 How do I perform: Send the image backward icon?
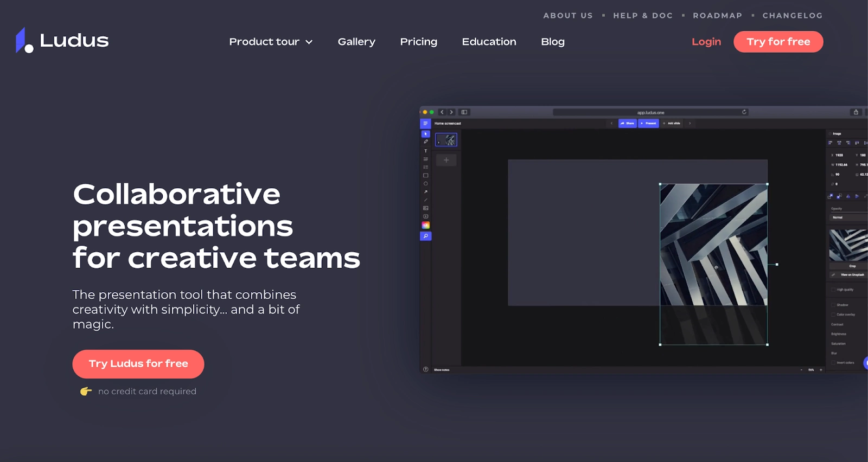pos(839,196)
